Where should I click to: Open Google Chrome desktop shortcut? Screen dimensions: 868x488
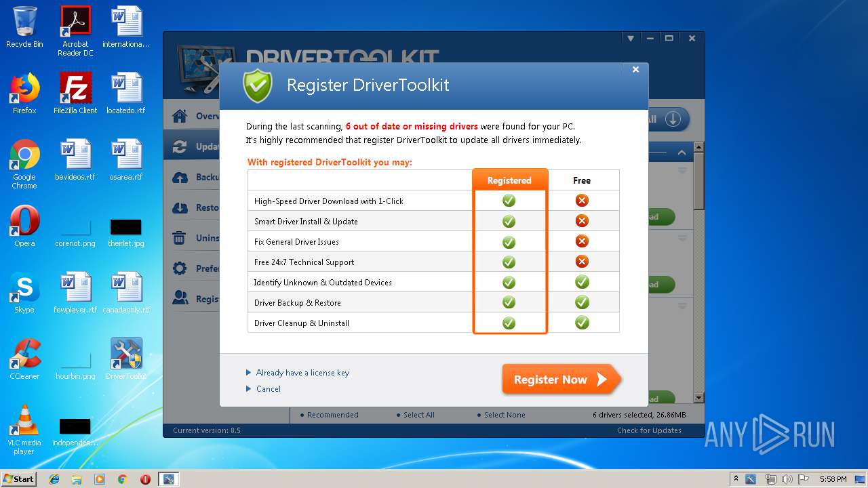click(24, 164)
